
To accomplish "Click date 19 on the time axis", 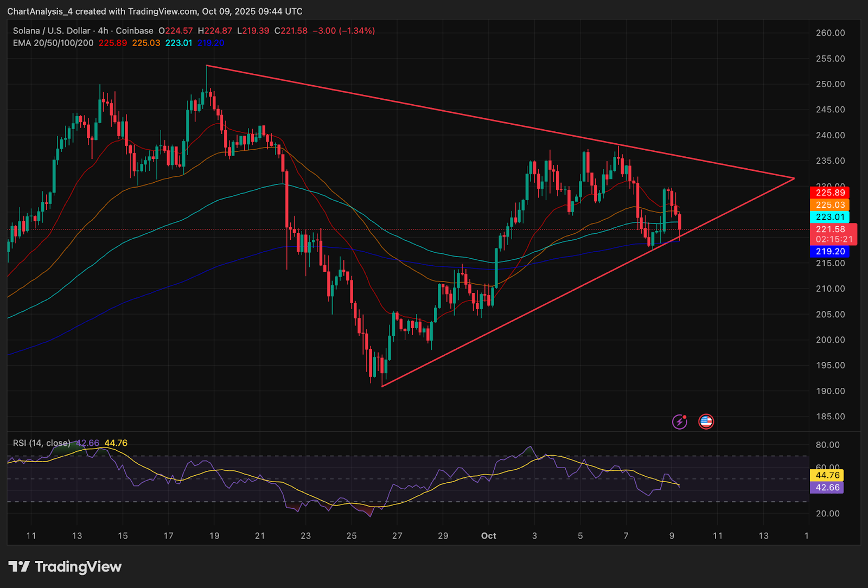I will [x=214, y=536].
